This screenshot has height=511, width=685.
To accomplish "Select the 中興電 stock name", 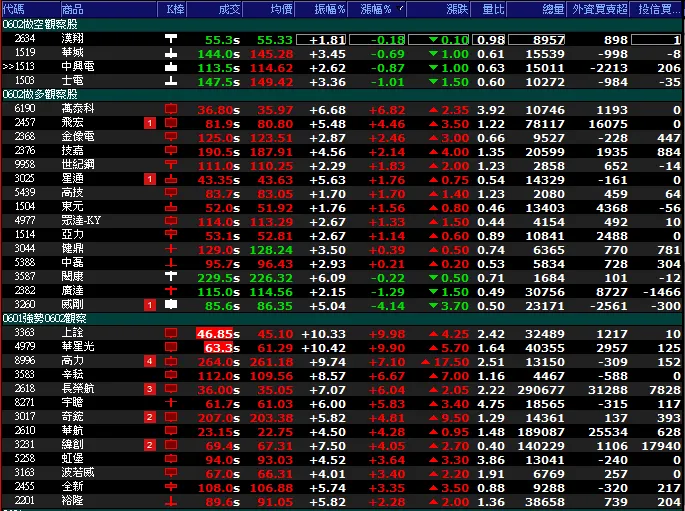I will (x=78, y=67).
